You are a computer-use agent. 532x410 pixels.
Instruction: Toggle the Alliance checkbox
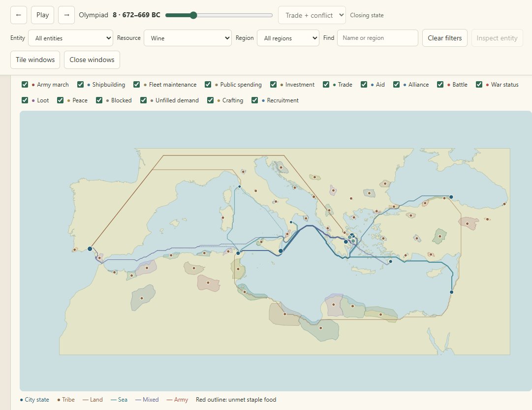[x=396, y=85]
